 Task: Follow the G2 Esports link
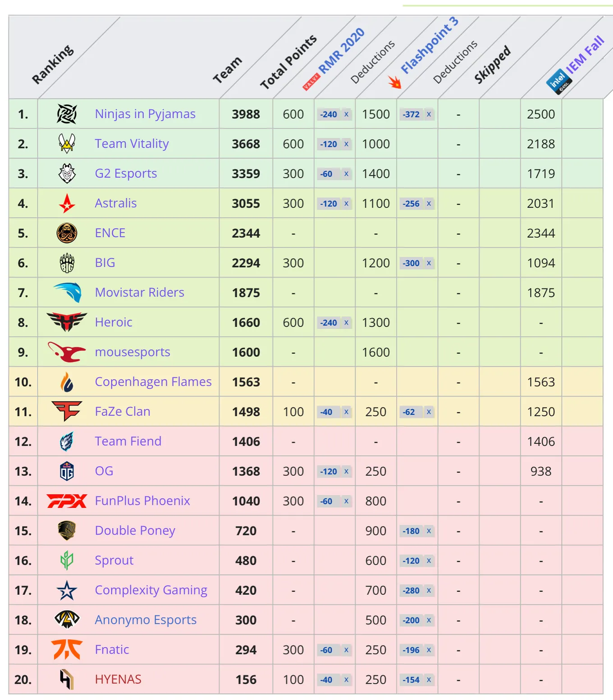pyautogui.click(x=126, y=174)
